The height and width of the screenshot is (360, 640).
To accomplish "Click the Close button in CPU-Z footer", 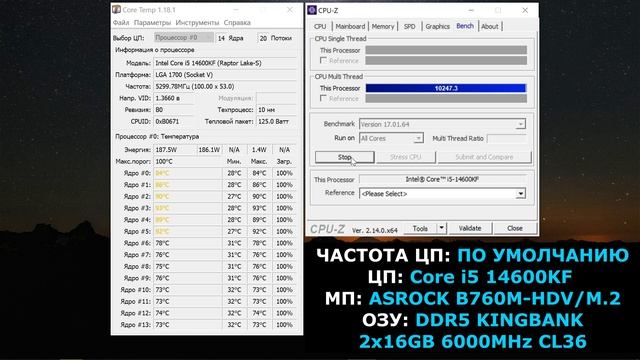I will [x=515, y=228].
